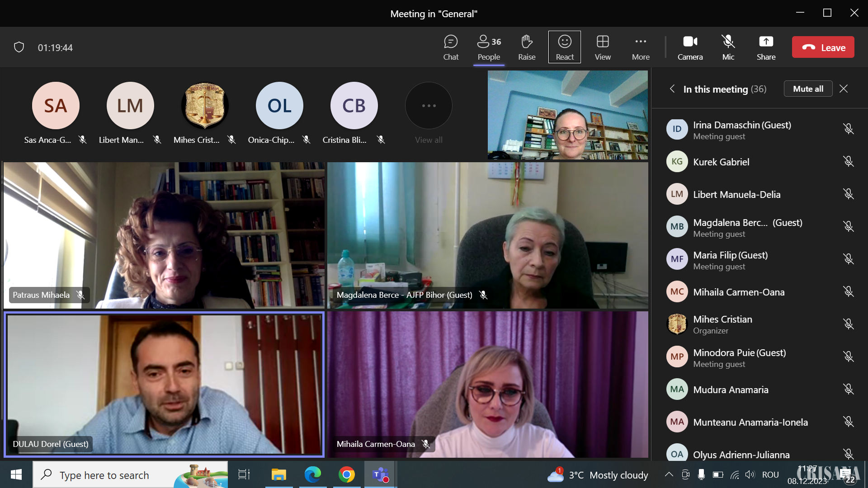This screenshot has width=868, height=488.
Task: Click the shield security icon
Action: pos(19,47)
